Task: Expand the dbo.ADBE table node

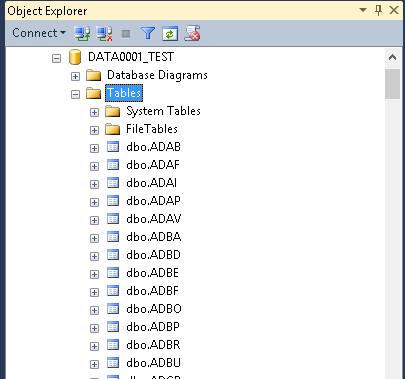Action: (x=94, y=275)
